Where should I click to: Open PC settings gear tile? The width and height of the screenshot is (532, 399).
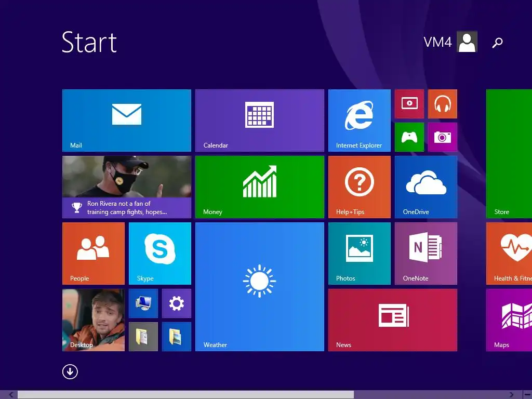pos(177,303)
